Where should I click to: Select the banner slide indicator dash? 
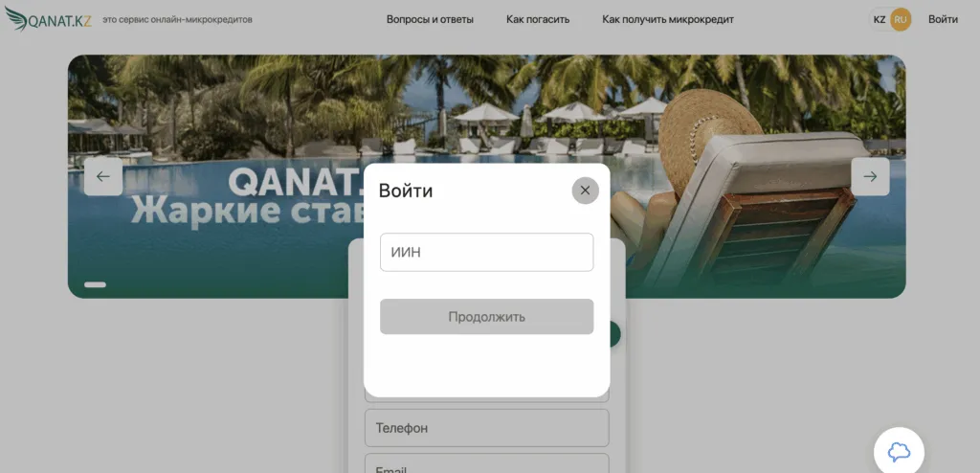[95, 284]
